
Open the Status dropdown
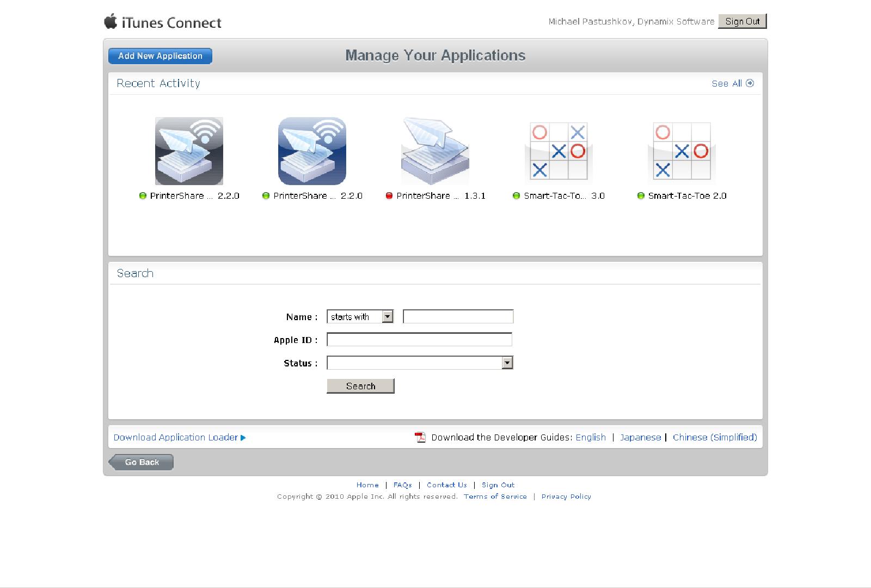(x=420, y=363)
